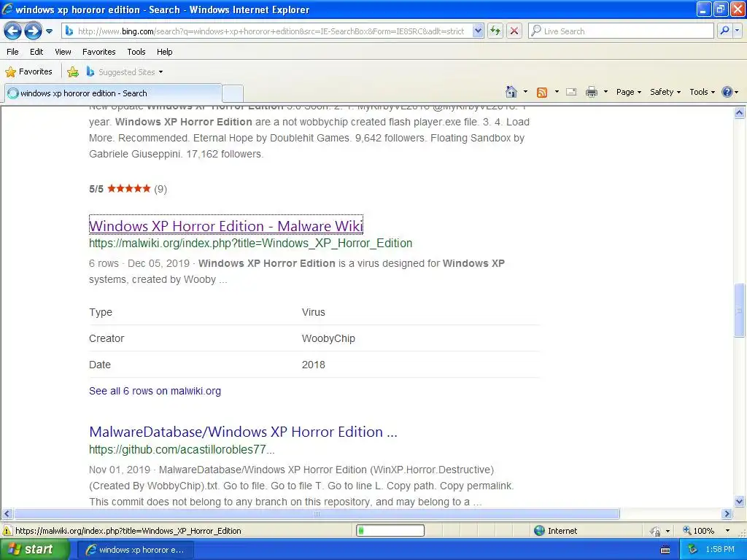Open the View menu

coord(63,52)
